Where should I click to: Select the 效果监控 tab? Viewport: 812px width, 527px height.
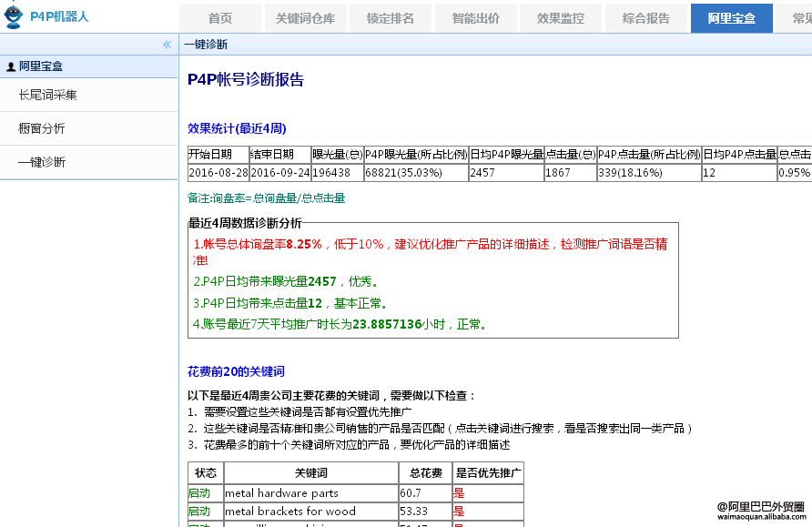561,18
